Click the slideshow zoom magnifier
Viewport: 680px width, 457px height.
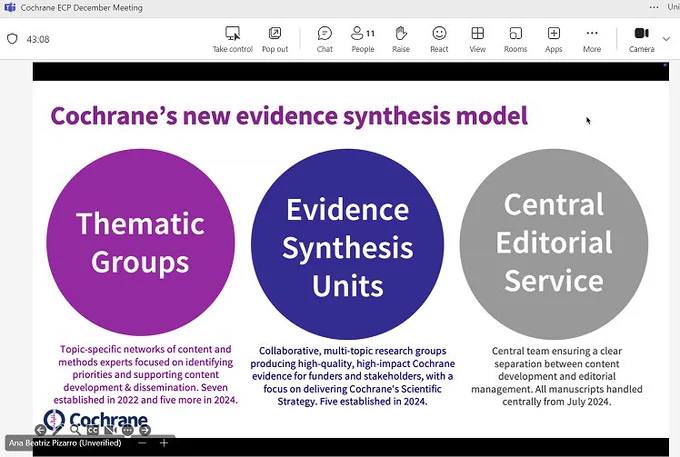(x=75, y=430)
